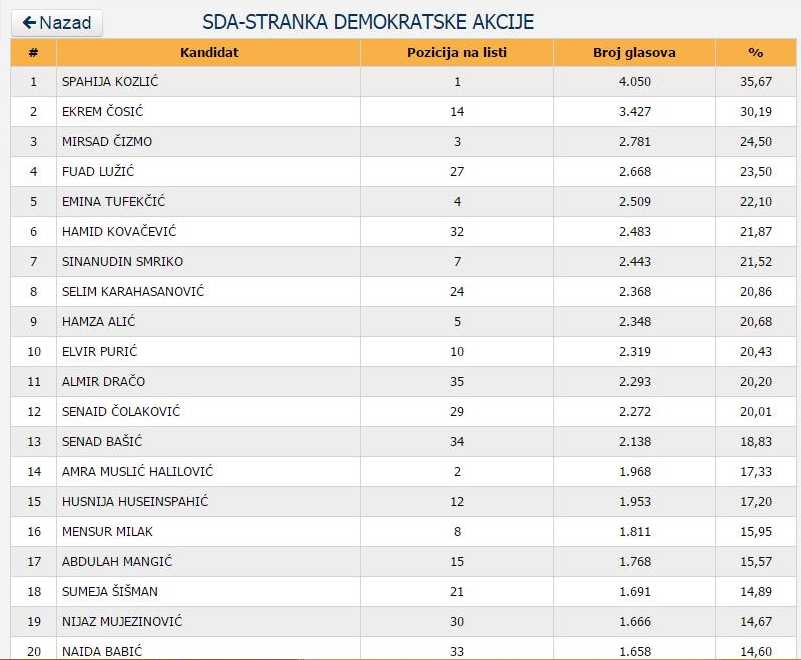Click the SDA-STRANKA DEMOKRATSKE AKCIJE heading
801x660 pixels.
coord(368,22)
